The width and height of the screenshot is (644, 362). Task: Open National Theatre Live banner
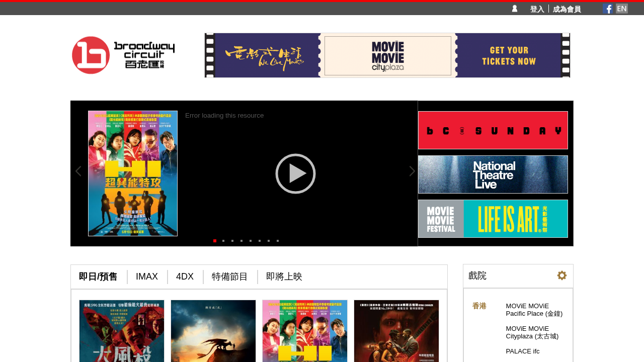493,174
